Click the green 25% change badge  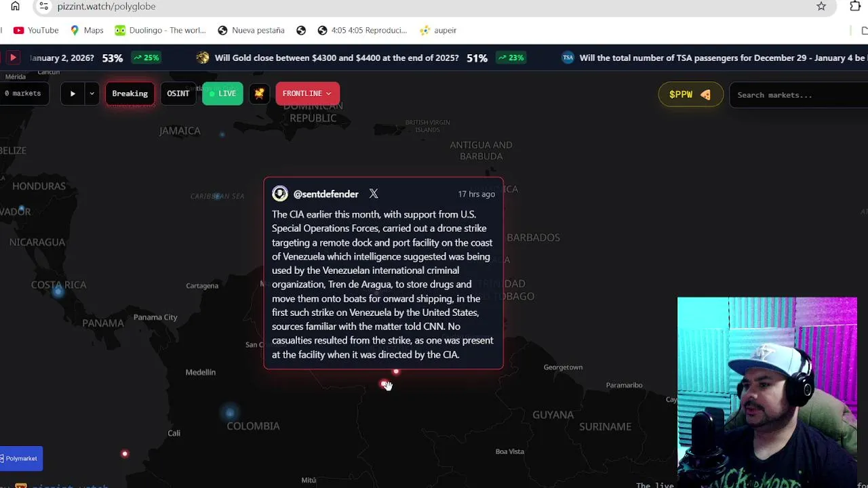tap(146, 58)
